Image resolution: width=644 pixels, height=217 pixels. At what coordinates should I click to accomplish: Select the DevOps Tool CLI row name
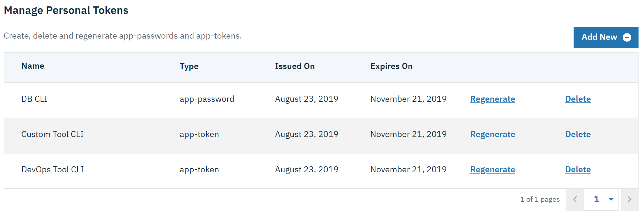click(53, 170)
